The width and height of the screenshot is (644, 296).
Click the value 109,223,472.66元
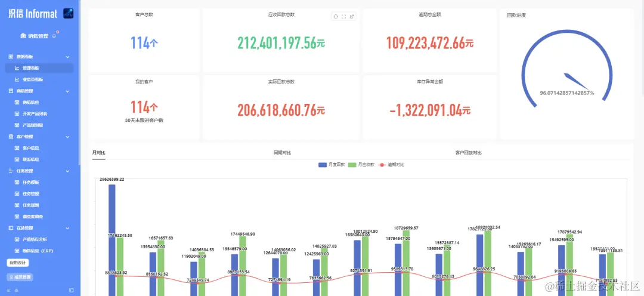coord(430,43)
